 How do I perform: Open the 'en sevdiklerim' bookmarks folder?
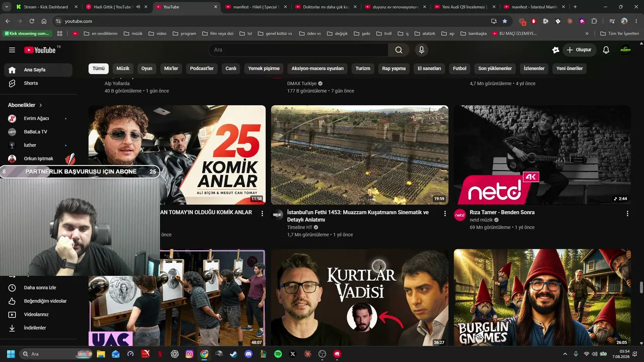click(x=101, y=34)
